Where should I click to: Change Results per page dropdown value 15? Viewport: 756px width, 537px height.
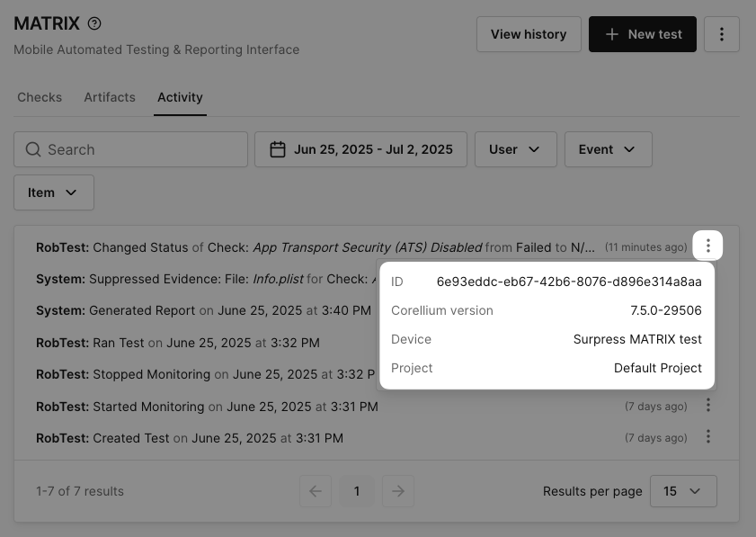[683, 491]
